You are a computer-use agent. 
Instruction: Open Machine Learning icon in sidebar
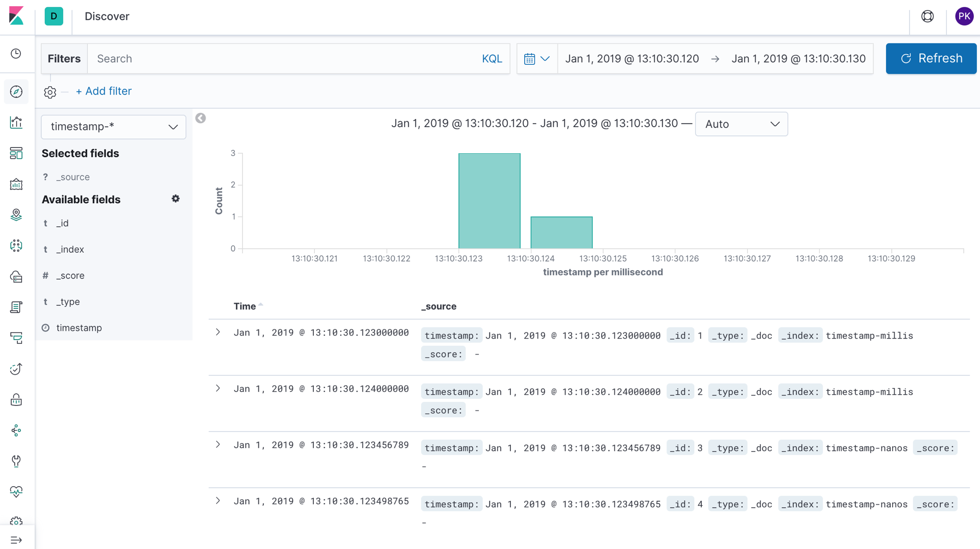(16, 246)
